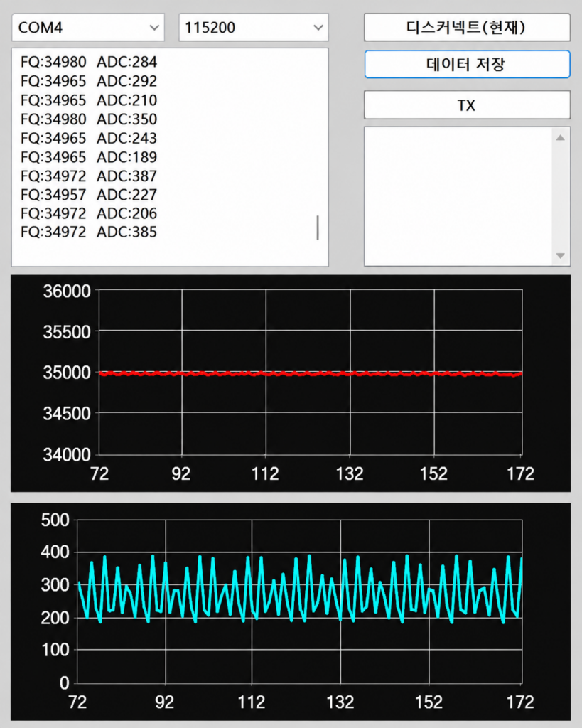
Task: Select log line FQ:34965 ADC:210
Action: (89, 100)
